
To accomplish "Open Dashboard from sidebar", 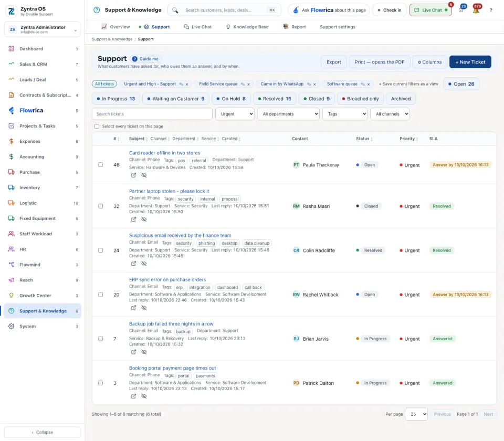I will 43,49.
